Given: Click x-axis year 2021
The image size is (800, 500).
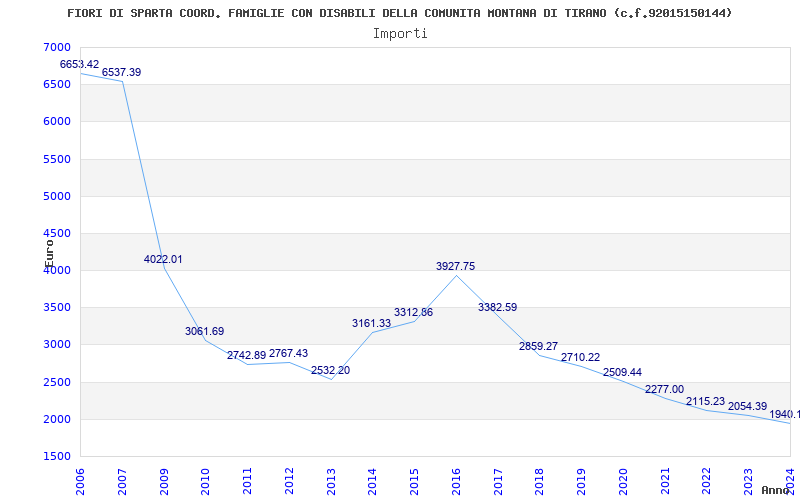Looking at the screenshot, I should click(x=665, y=481).
